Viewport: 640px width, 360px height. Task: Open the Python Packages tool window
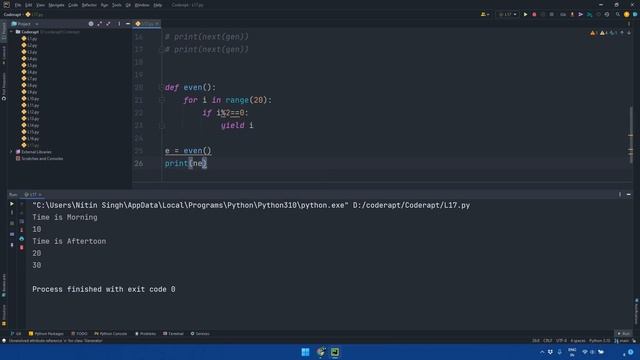46,333
